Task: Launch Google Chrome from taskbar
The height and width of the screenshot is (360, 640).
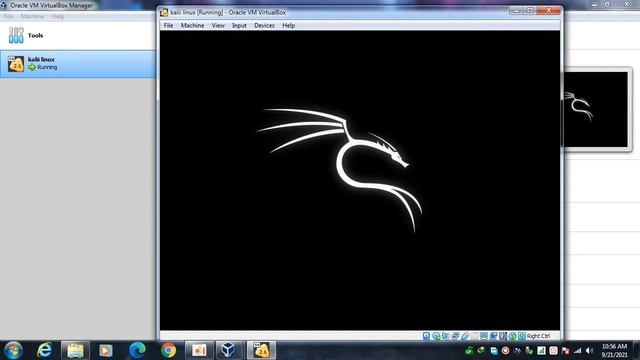Action: [x=168, y=350]
